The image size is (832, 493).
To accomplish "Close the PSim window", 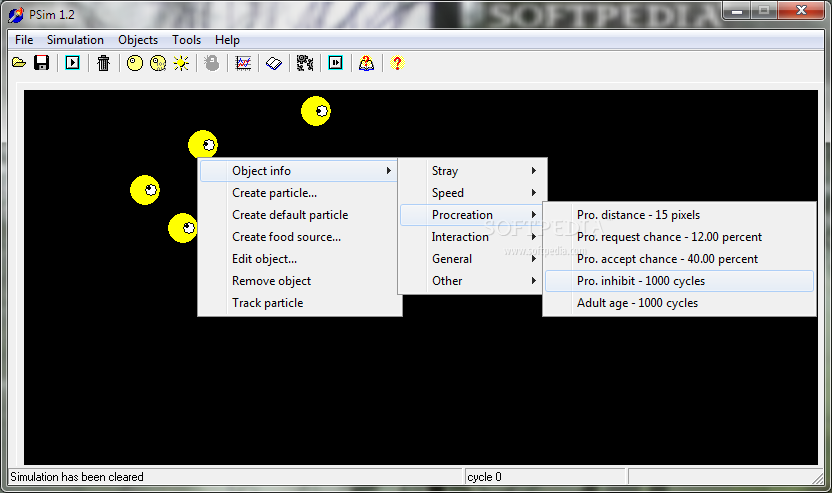I will coord(801,10).
